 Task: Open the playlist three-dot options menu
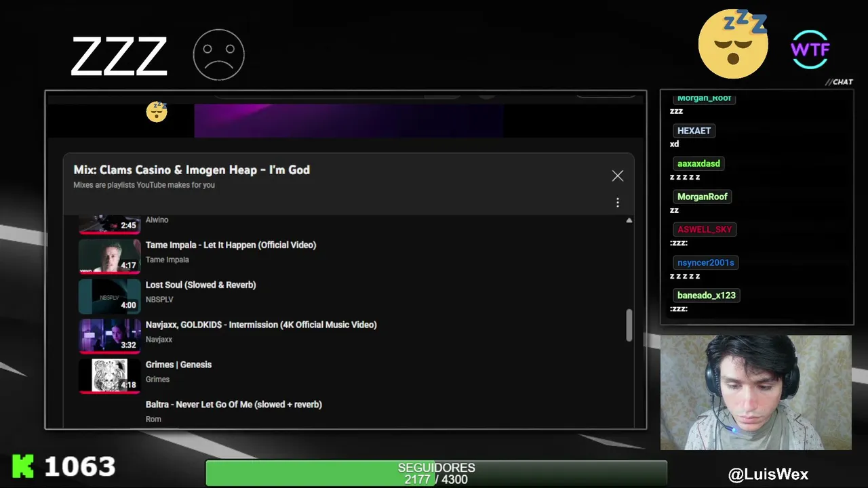pos(617,203)
